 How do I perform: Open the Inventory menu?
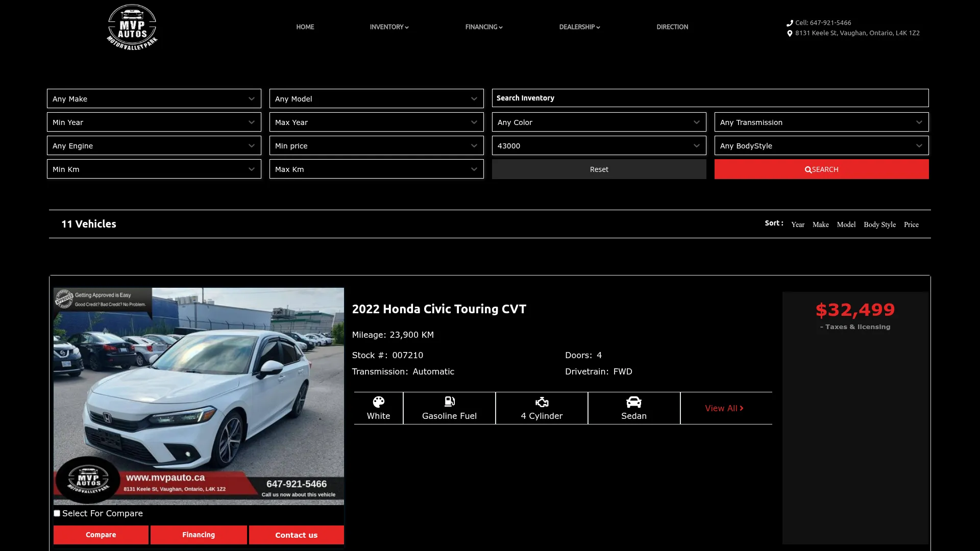click(x=389, y=27)
